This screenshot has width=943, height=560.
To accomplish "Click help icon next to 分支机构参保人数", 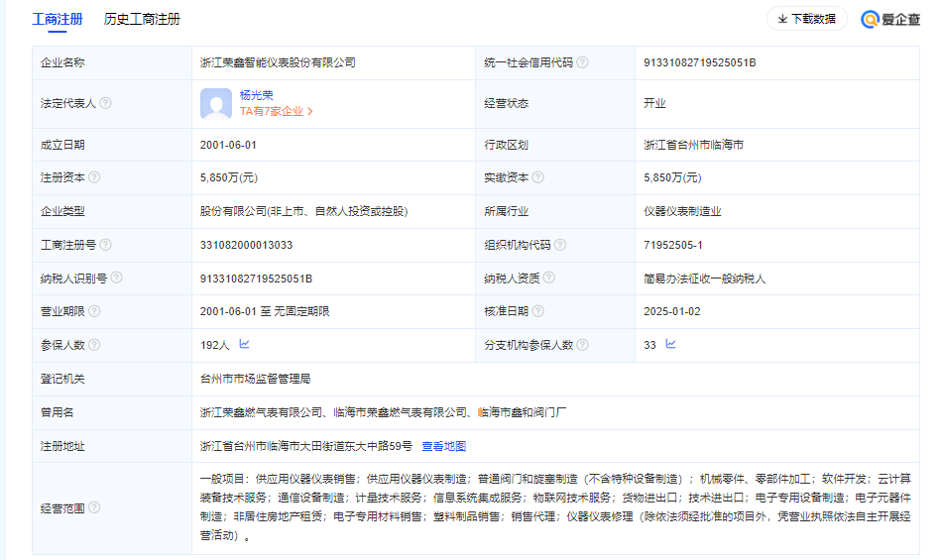I will (x=582, y=345).
